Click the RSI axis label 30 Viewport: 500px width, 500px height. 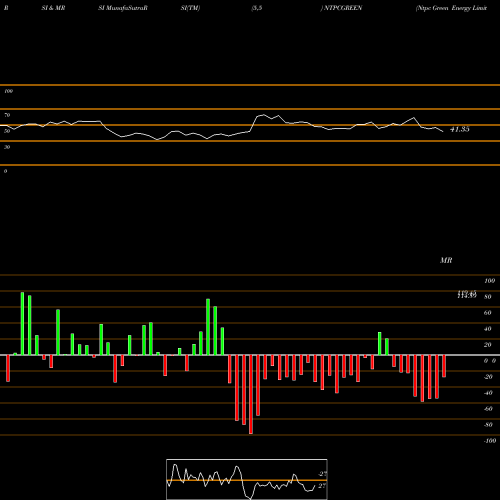(7, 147)
